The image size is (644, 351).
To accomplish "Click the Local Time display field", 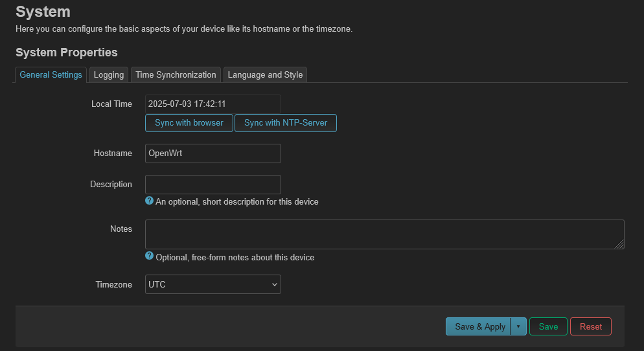I will coord(213,104).
